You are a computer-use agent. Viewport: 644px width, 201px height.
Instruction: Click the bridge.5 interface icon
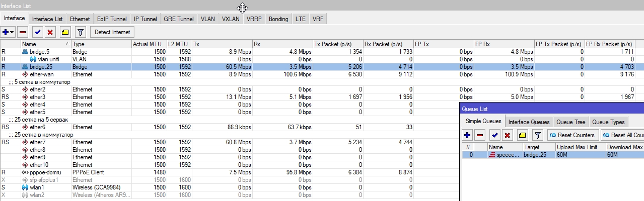point(25,52)
